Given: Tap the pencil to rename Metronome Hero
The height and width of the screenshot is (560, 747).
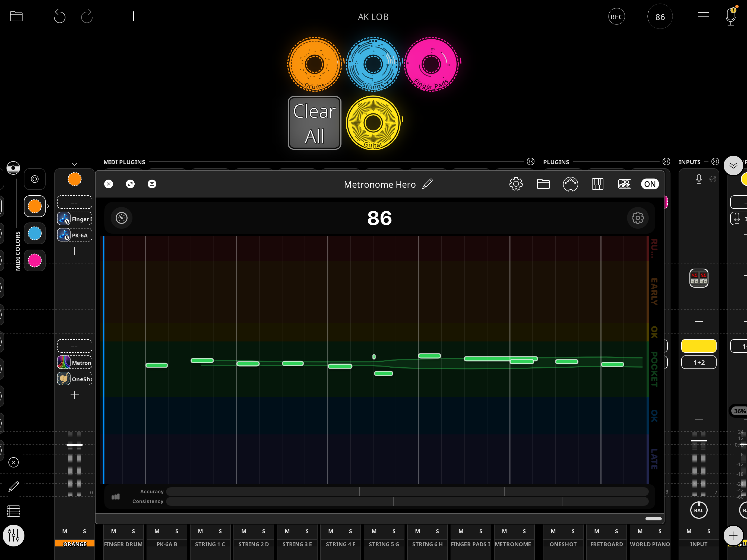Looking at the screenshot, I should [428, 184].
